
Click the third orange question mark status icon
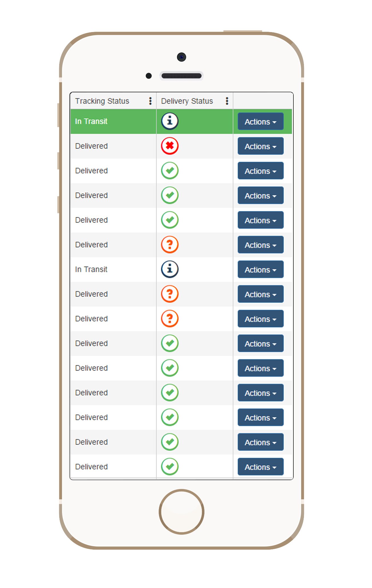click(170, 319)
